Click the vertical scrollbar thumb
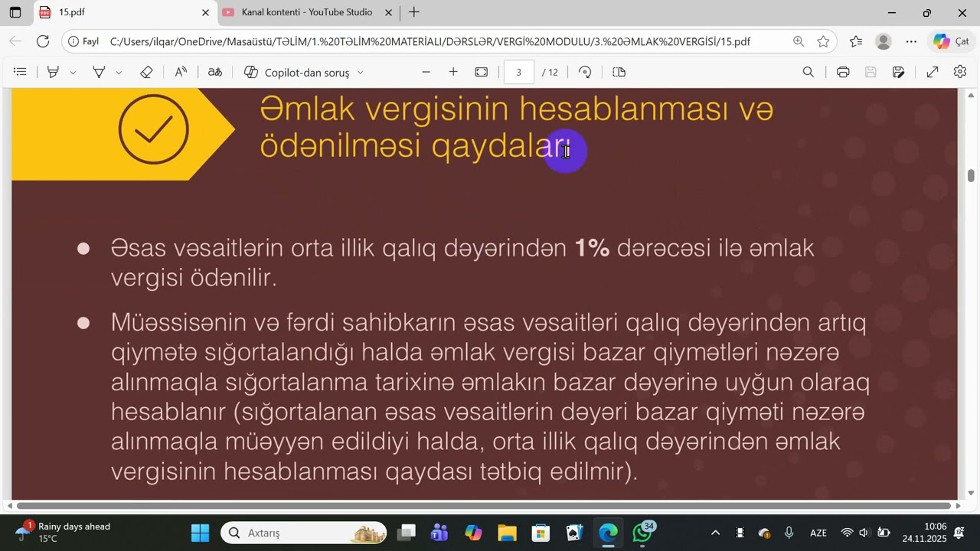The height and width of the screenshot is (551, 980). (971, 175)
